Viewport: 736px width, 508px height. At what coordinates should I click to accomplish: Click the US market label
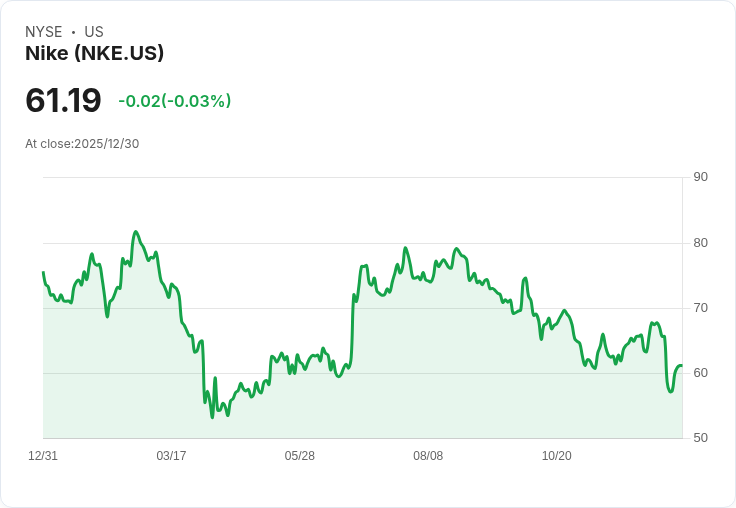click(94, 32)
